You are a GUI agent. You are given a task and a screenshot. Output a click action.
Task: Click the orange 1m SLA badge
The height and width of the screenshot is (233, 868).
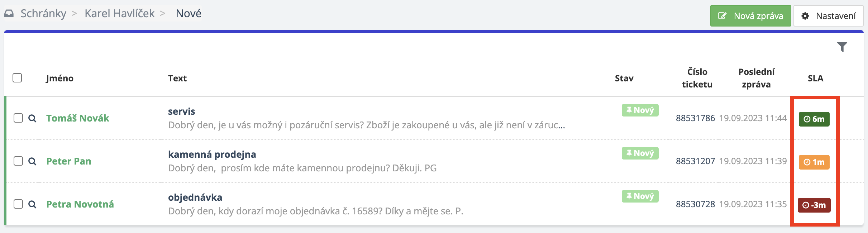coord(814,162)
